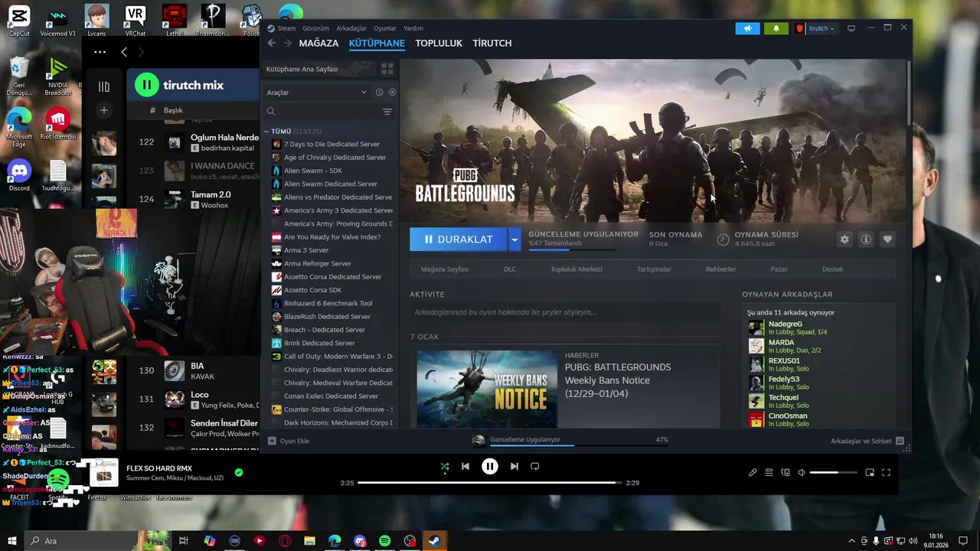Open the Oyunlar menu

point(385,28)
